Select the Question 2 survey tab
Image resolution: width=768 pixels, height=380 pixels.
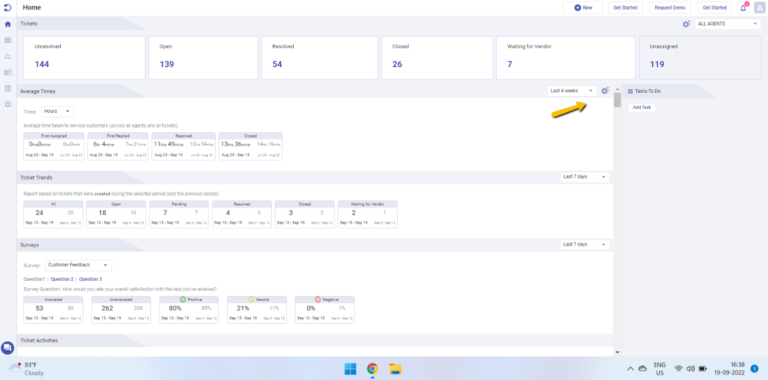tap(62, 279)
